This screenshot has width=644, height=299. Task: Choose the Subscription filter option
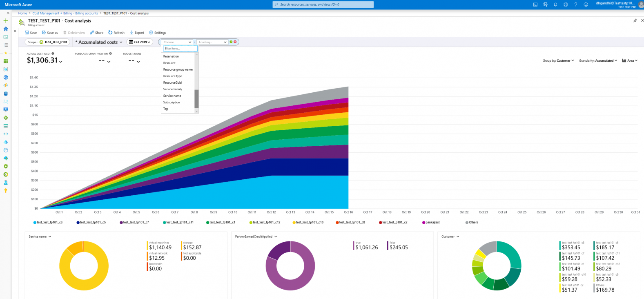(x=172, y=102)
